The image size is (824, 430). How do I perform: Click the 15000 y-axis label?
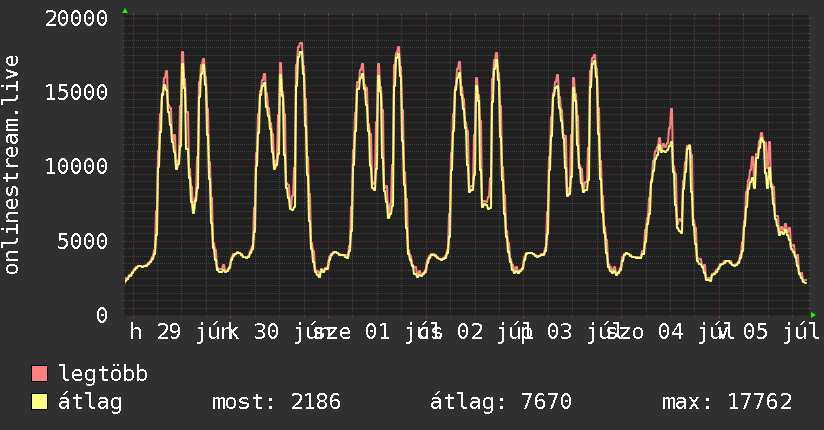click(x=76, y=93)
